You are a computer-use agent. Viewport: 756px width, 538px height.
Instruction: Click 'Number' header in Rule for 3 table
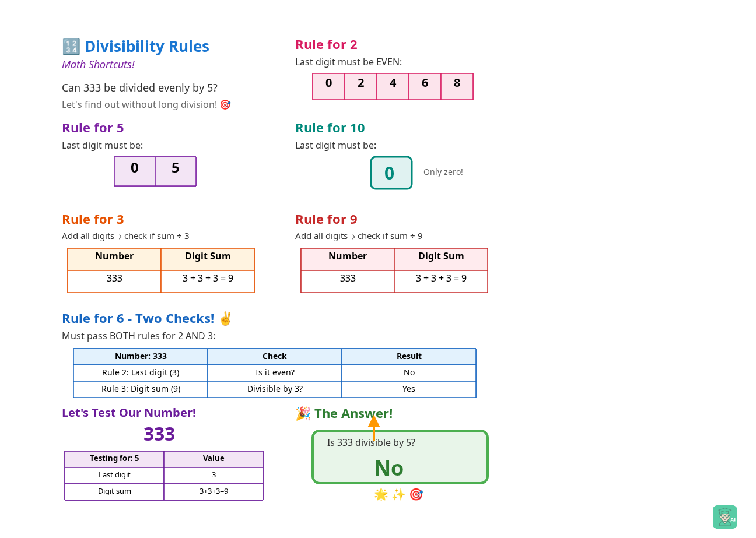tap(114, 259)
